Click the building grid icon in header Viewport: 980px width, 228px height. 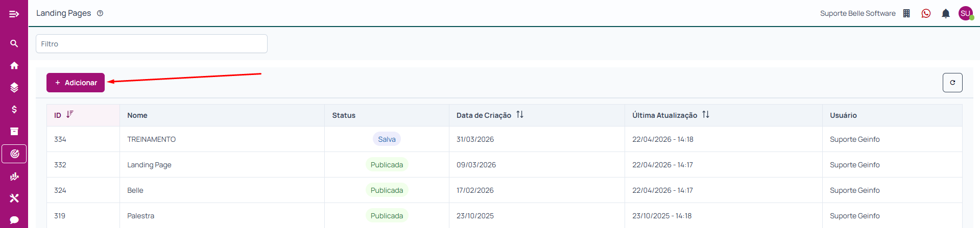click(x=906, y=14)
